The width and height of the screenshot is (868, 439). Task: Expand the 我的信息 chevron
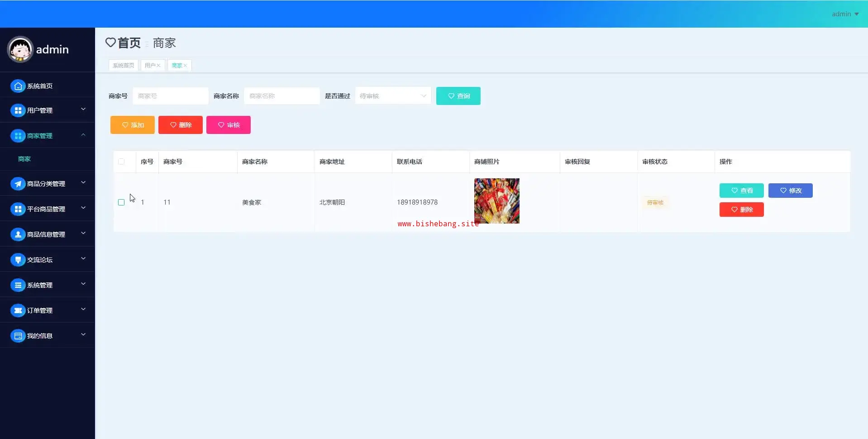pos(83,334)
